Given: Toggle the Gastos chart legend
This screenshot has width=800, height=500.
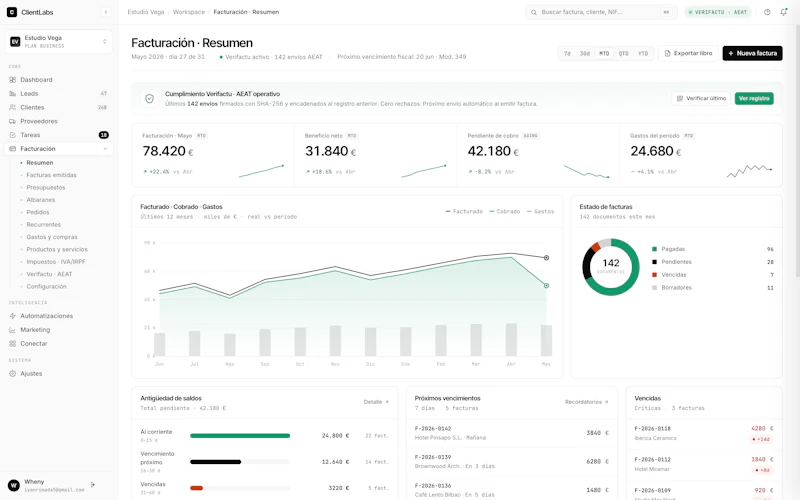Looking at the screenshot, I should 540,211.
